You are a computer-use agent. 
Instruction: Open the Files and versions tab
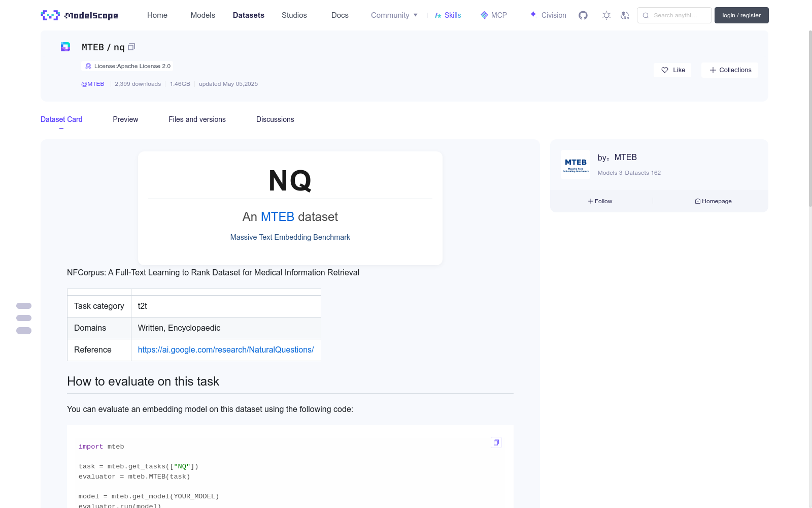pos(197,119)
